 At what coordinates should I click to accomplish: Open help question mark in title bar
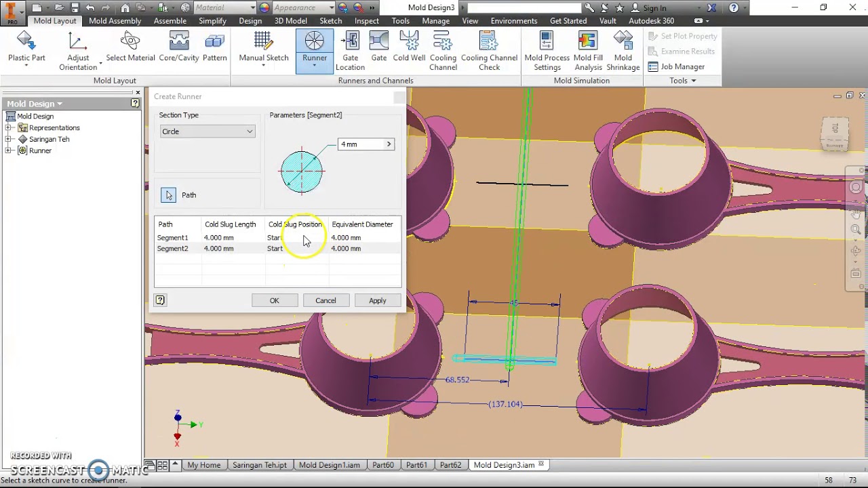tap(734, 7)
